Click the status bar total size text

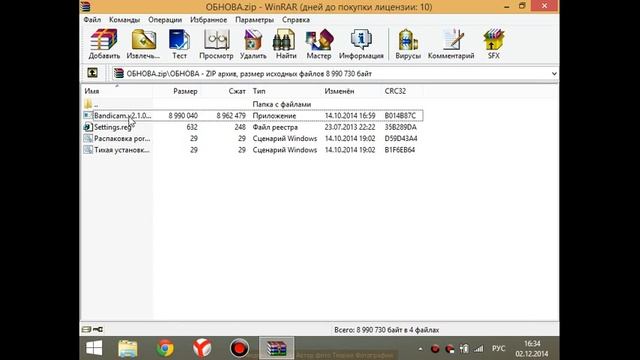click(387, 329)
